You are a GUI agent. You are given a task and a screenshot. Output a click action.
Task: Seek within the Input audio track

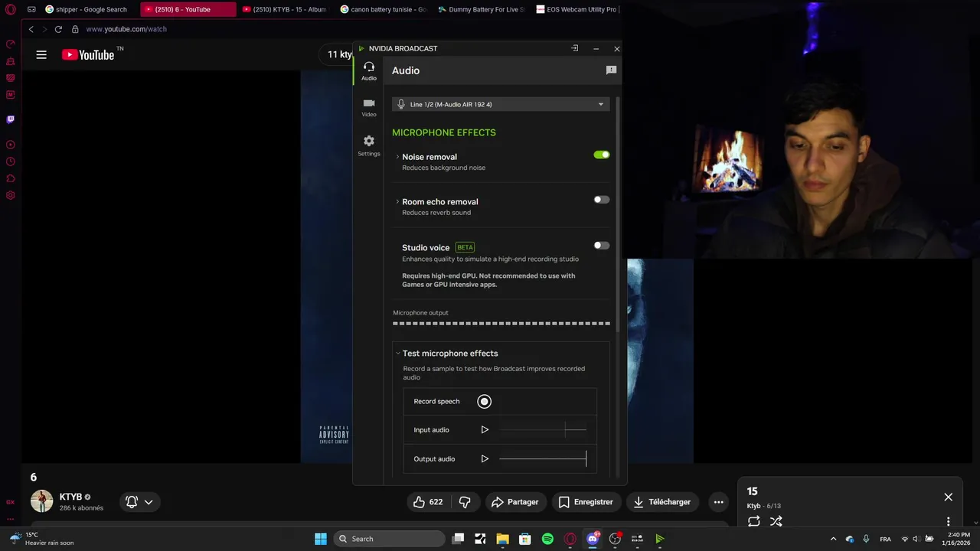tap(543, 430)
